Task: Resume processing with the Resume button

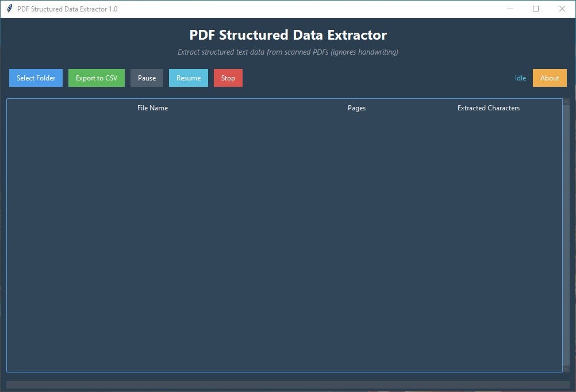Action: click(189, 78)
